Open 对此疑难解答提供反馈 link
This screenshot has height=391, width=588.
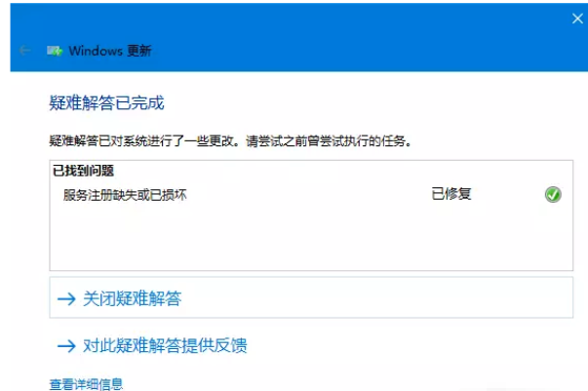(x=165, y=345)
